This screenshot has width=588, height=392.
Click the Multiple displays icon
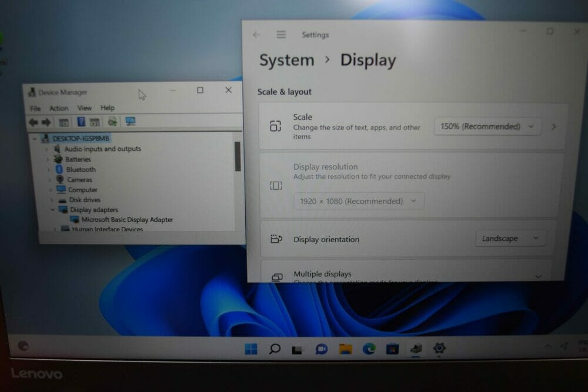277,277
